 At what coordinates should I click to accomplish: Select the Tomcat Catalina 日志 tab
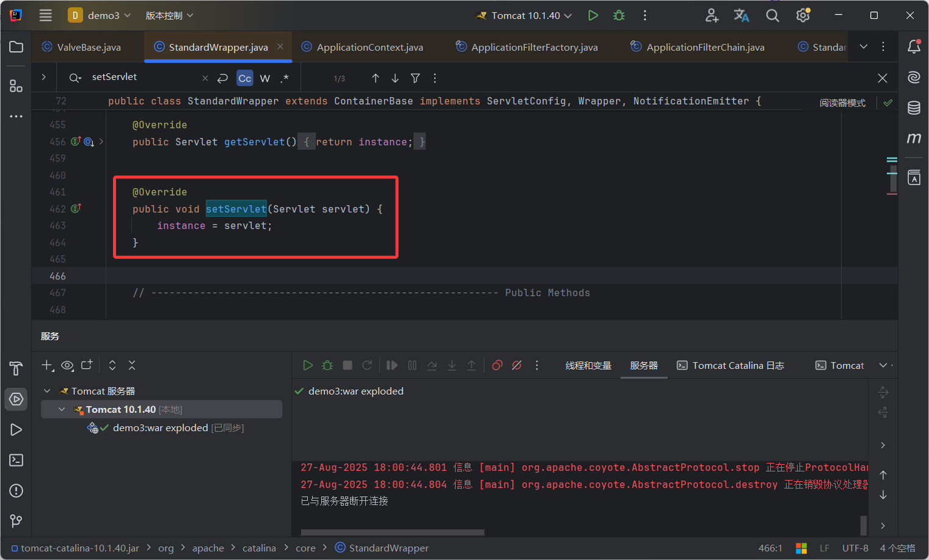(730, 365)
